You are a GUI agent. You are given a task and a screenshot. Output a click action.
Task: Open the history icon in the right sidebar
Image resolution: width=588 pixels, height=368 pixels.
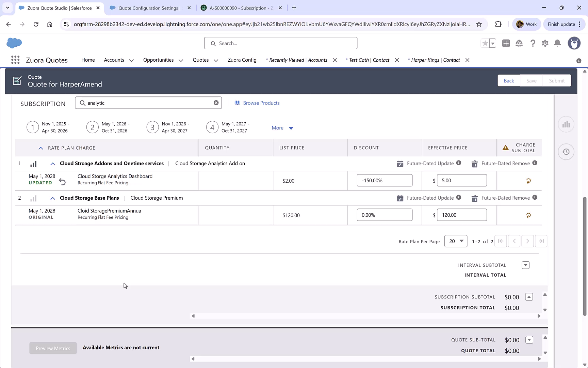pyautogui.click(x=566, y=152)
